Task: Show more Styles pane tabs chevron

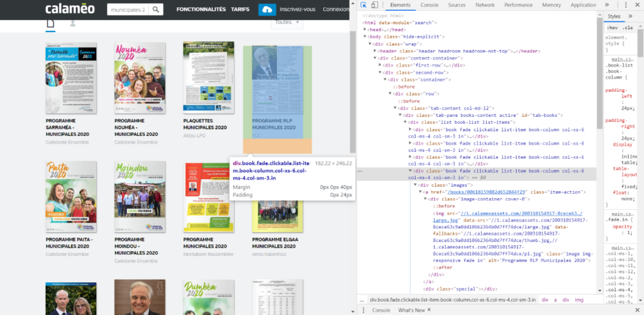Action: pos(630,16)
